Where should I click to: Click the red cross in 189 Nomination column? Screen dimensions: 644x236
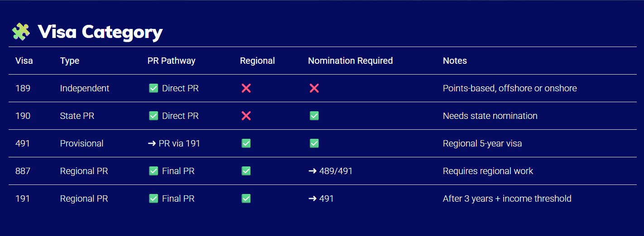(x=314, y=88)
